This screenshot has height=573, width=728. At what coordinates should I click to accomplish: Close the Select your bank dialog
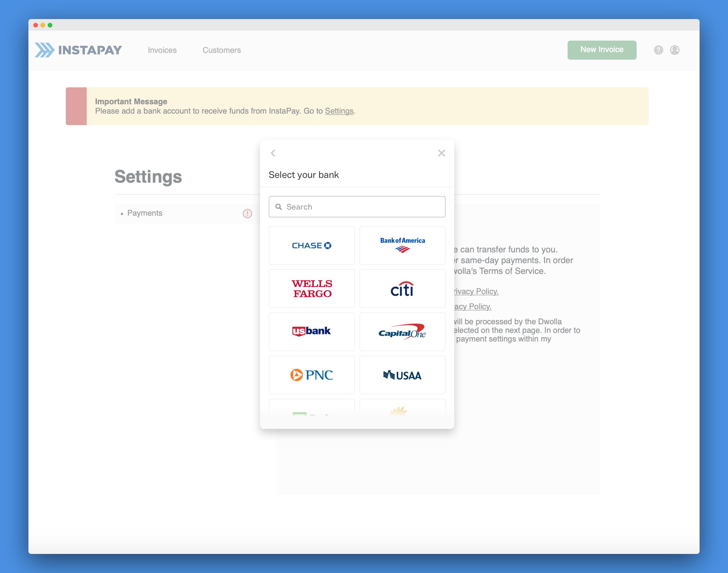tap(441, 153)
